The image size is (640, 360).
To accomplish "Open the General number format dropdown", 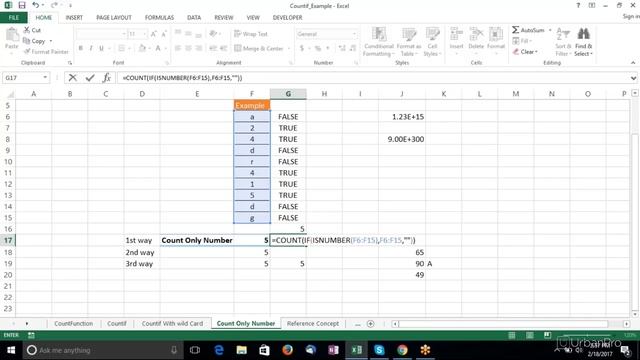I will click(354, 34).
